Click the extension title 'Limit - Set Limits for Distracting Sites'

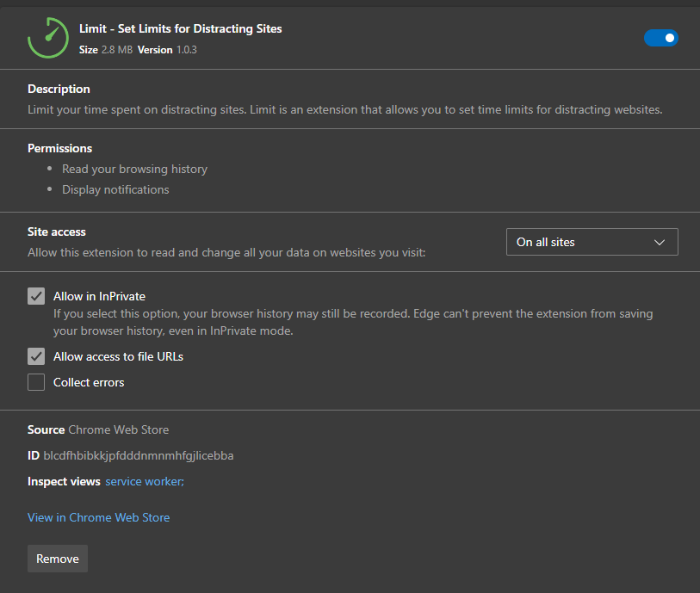(x=180, y=29)
